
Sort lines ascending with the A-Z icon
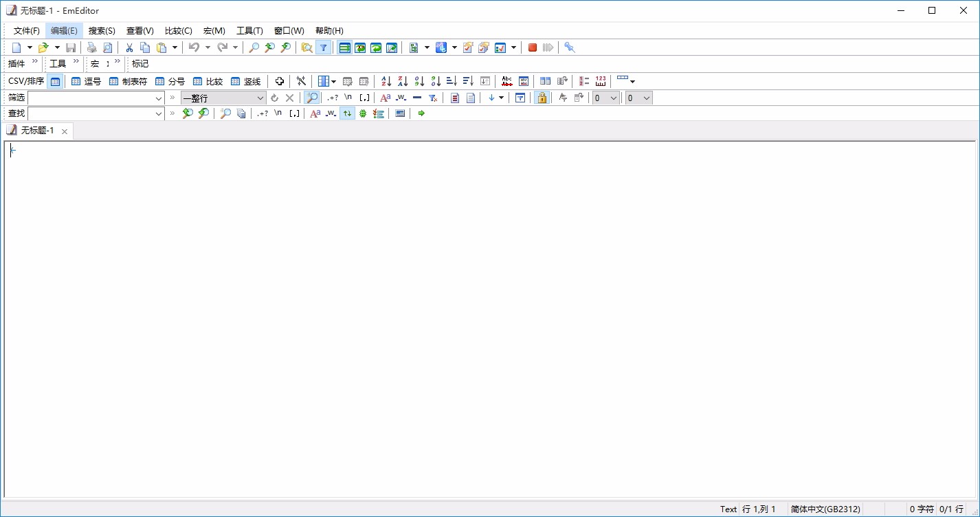coord(386,81)
